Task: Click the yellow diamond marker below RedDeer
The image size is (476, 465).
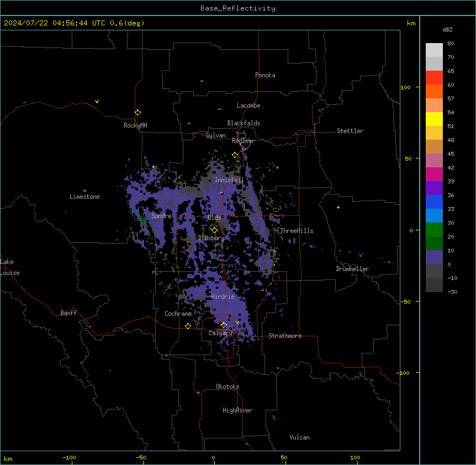Action: click(235, 155)
